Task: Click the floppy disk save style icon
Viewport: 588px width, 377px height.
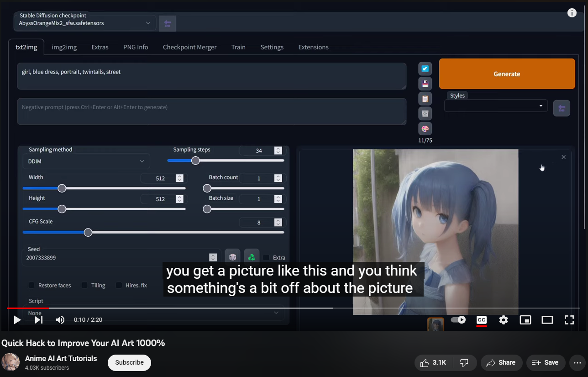Action: (425, 84)
